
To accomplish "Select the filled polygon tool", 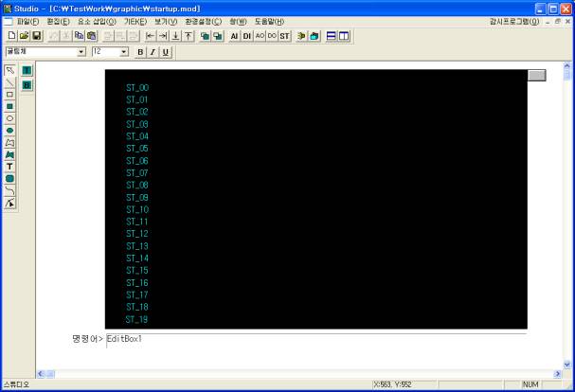I will coord(9,154).
